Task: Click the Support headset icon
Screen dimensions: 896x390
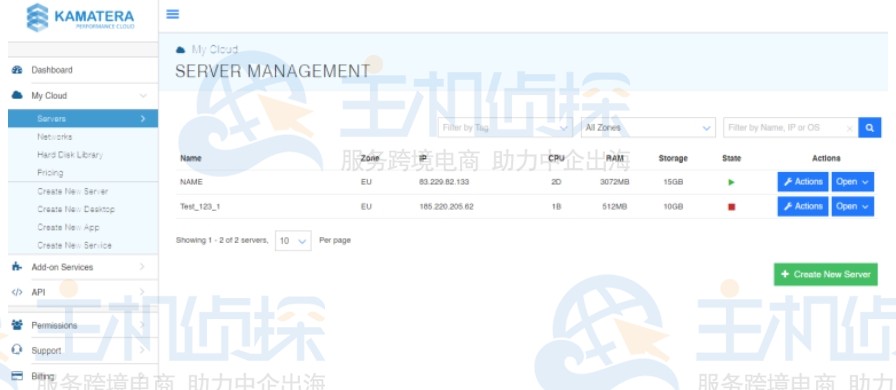Action: point(17,350)
